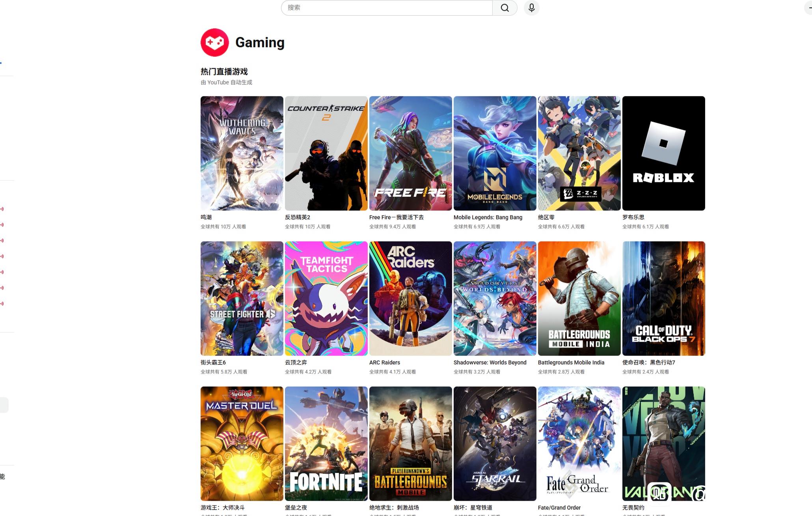Open the Street Fighter 6 thumbnail
This screenshot has height=516, width=812.
tap(242, 298)
